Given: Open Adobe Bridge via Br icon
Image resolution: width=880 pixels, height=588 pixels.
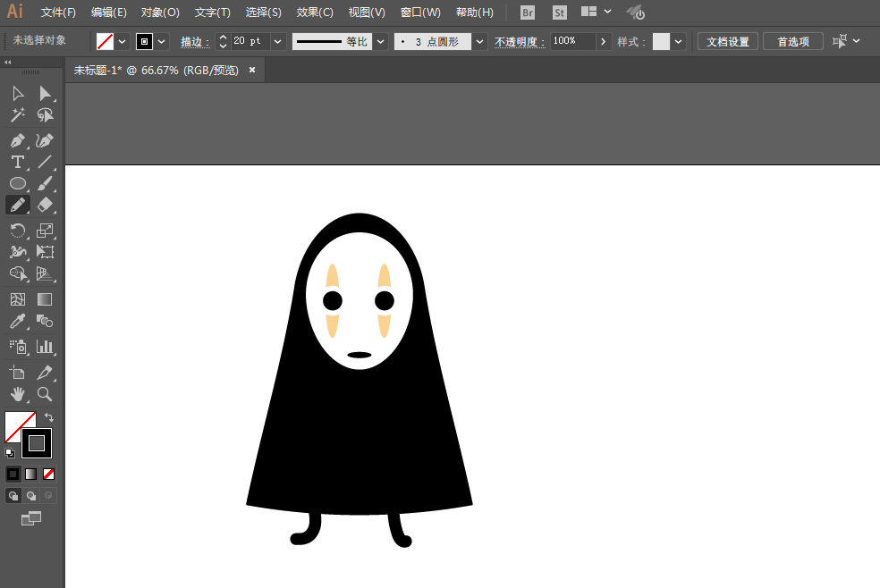Looking at the screenshot, I should pos(528,13).
